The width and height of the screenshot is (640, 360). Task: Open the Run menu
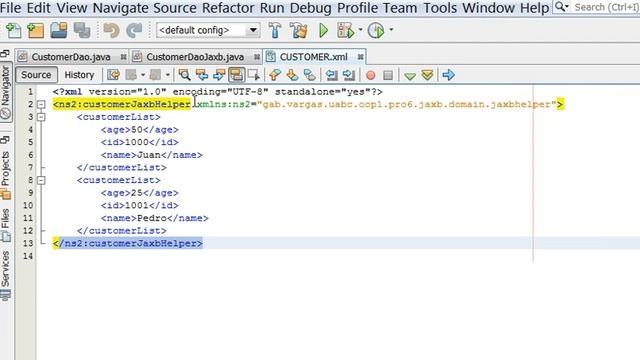click(272, 7)
